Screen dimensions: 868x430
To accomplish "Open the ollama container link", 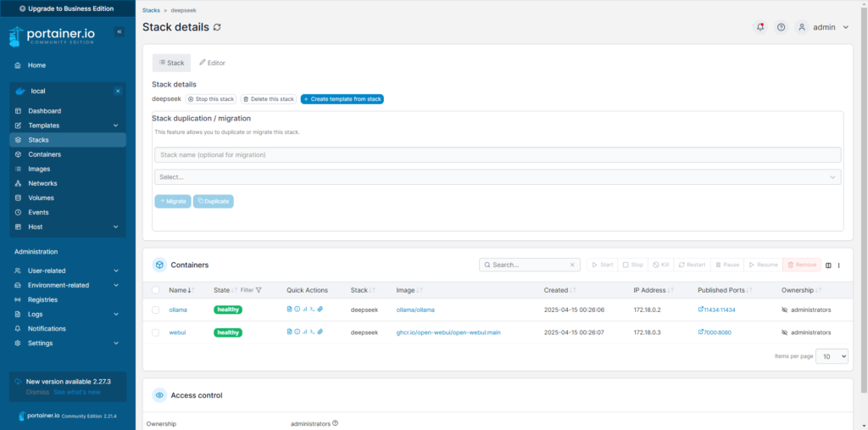I will (178, 310).
